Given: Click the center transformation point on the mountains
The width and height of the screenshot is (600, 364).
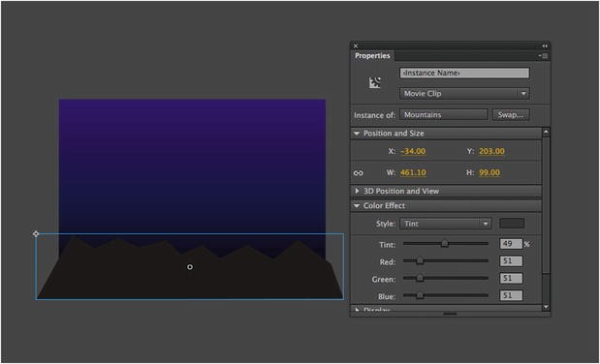Looking at the screenshot, I should pos(190,267).
